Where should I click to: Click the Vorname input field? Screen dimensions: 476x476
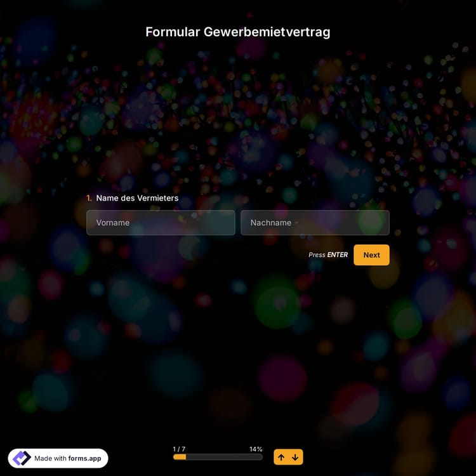click(x=161, y=223)
